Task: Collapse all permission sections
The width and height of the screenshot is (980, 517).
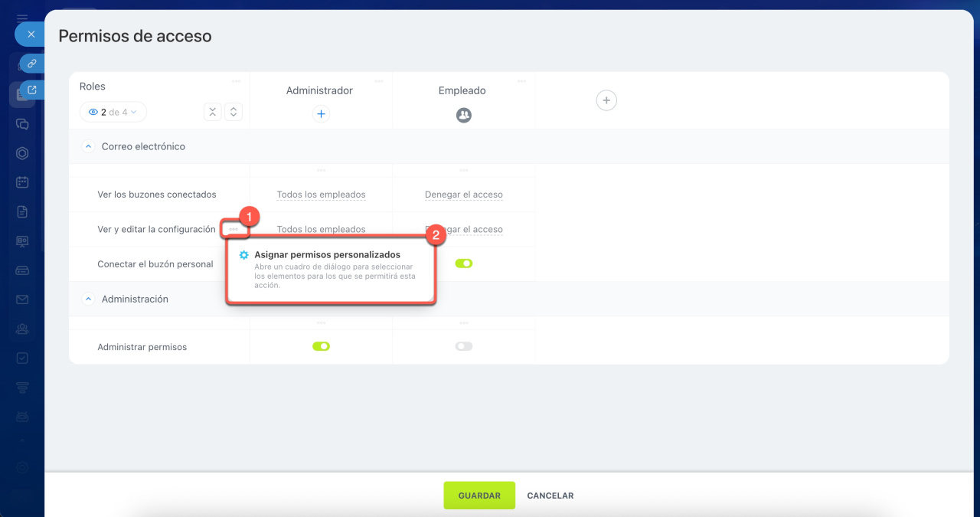Action: (212, 112)
